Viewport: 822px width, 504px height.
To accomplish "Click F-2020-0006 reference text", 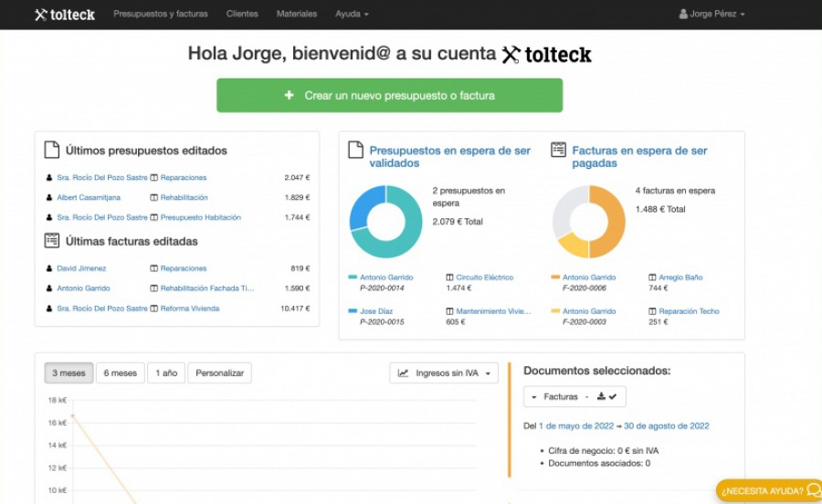I will coord(584,288).
